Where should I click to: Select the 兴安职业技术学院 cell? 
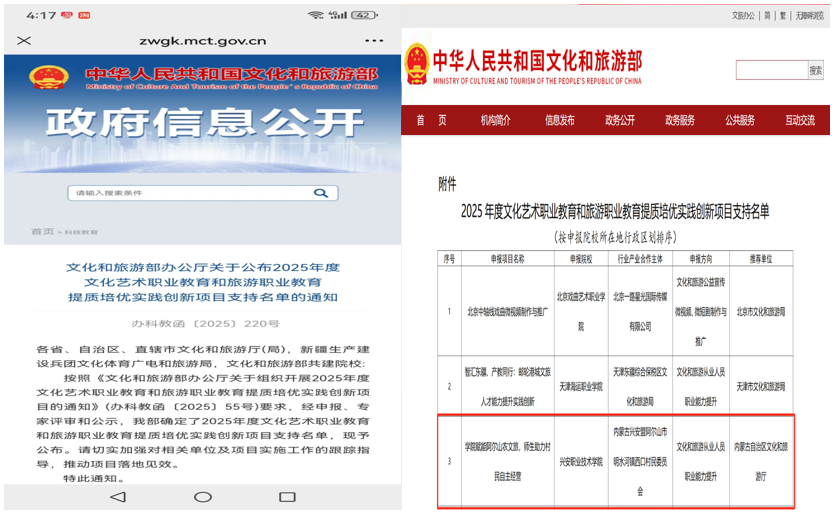(x=581, y=462)
